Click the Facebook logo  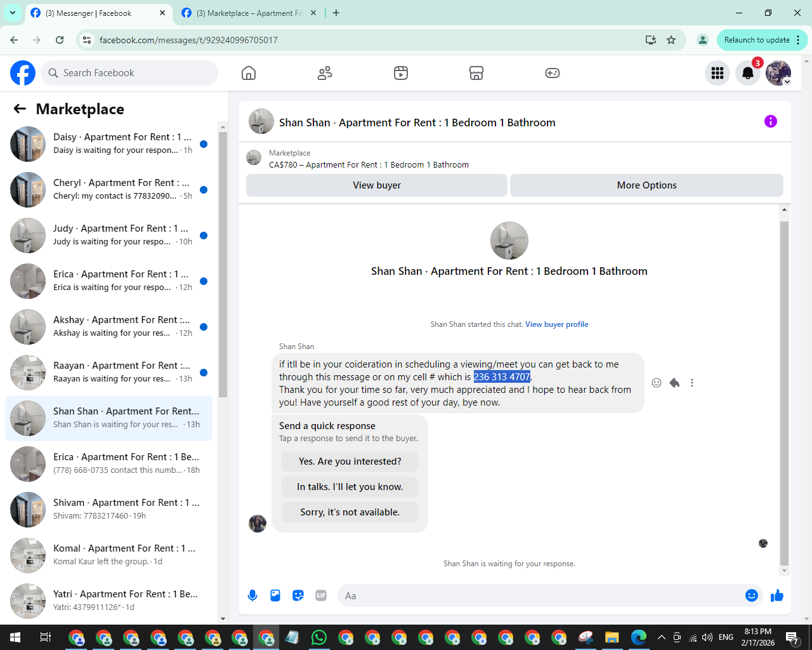click(23, 73)
